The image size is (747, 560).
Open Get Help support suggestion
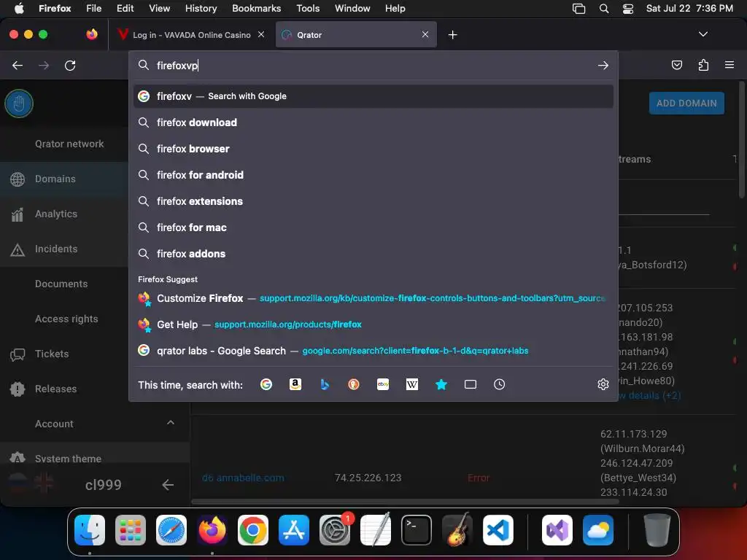373,324
